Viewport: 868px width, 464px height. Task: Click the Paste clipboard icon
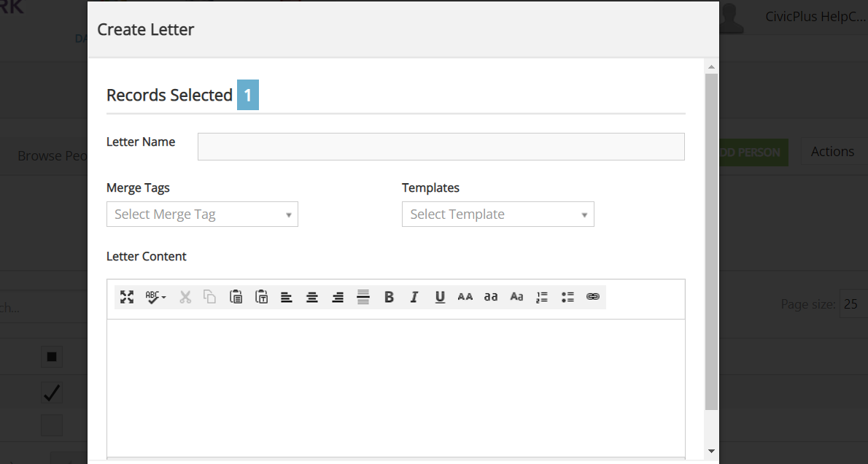click(x=236, y=297)
